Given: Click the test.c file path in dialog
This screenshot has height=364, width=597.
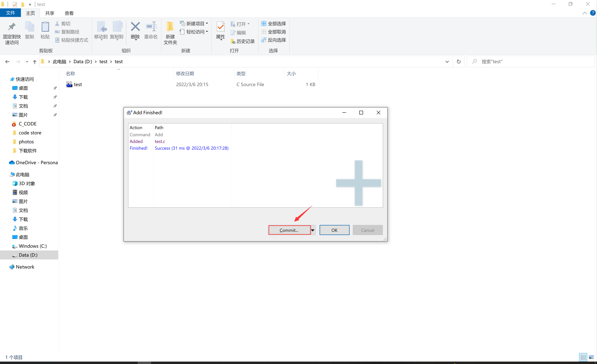Looking at the screenshot, I should (x=160, y=141).
